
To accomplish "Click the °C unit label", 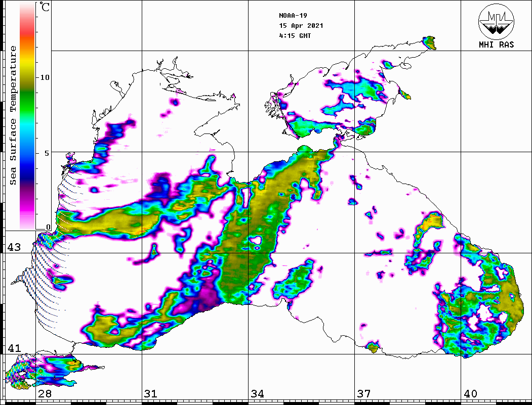I will click(x=45, y=7).
